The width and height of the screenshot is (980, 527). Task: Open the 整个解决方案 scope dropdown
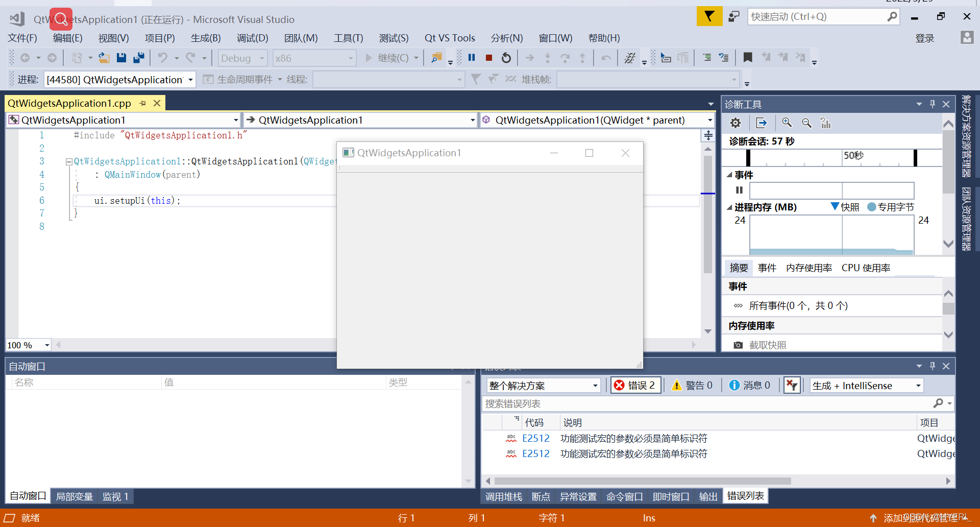pos(543,386)
